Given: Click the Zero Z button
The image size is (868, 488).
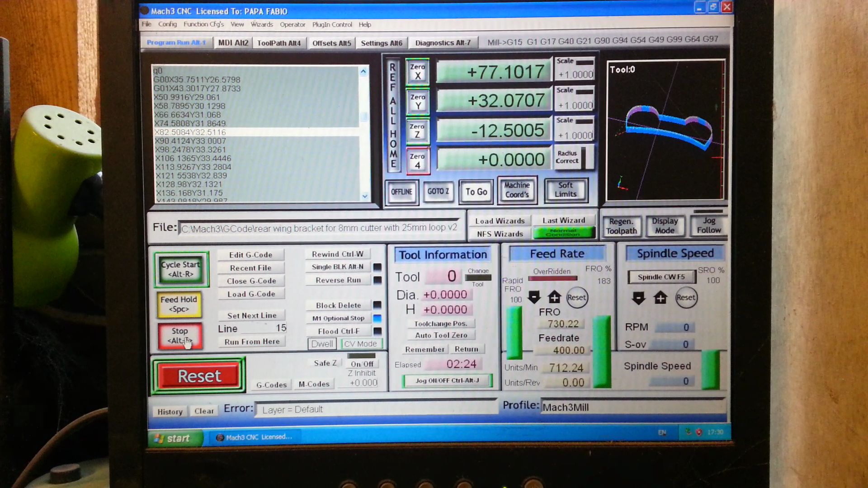Looking at the screenshot, I should [x=417, y=131].
